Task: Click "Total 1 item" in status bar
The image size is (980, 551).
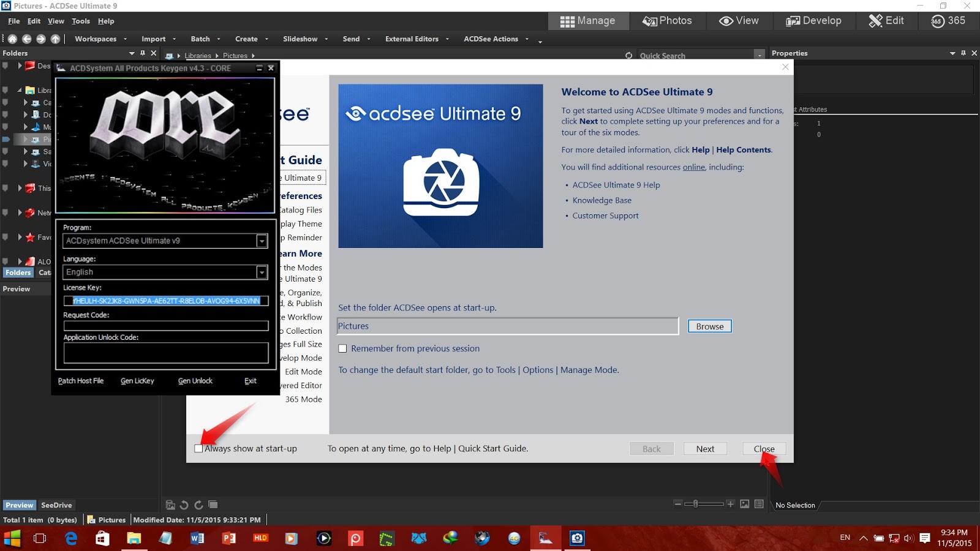Action: click(x=23, y=520)
